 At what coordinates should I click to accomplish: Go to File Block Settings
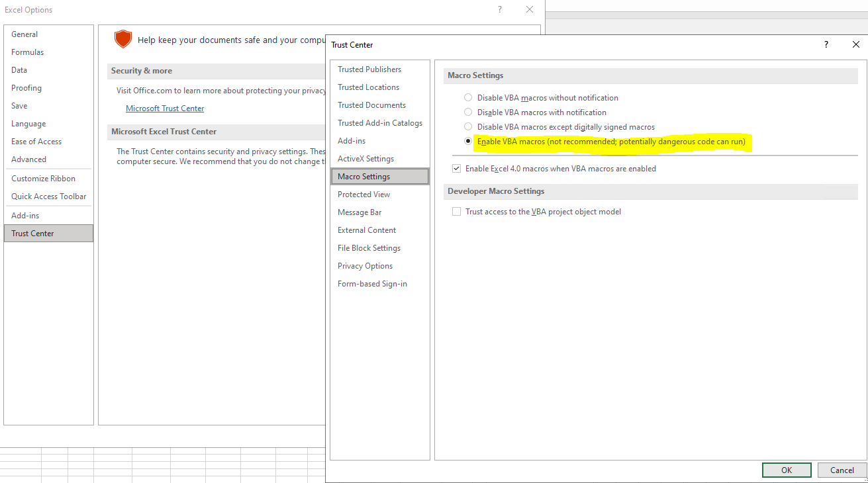click(379, 248)
